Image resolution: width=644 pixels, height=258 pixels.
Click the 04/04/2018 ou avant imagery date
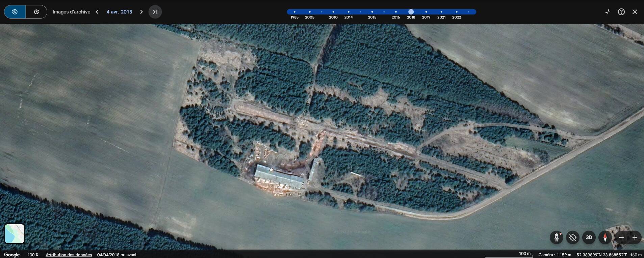tap(117, 255)
